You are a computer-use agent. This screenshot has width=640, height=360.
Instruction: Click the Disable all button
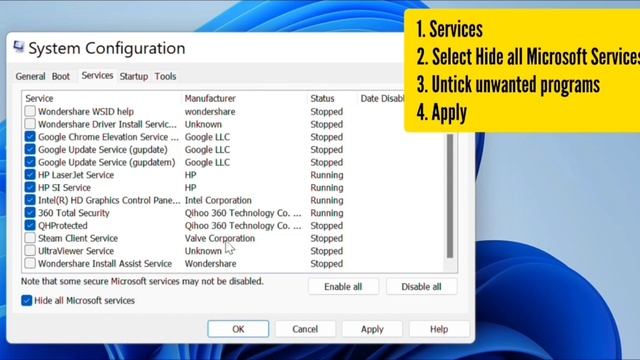pos(421,287)
